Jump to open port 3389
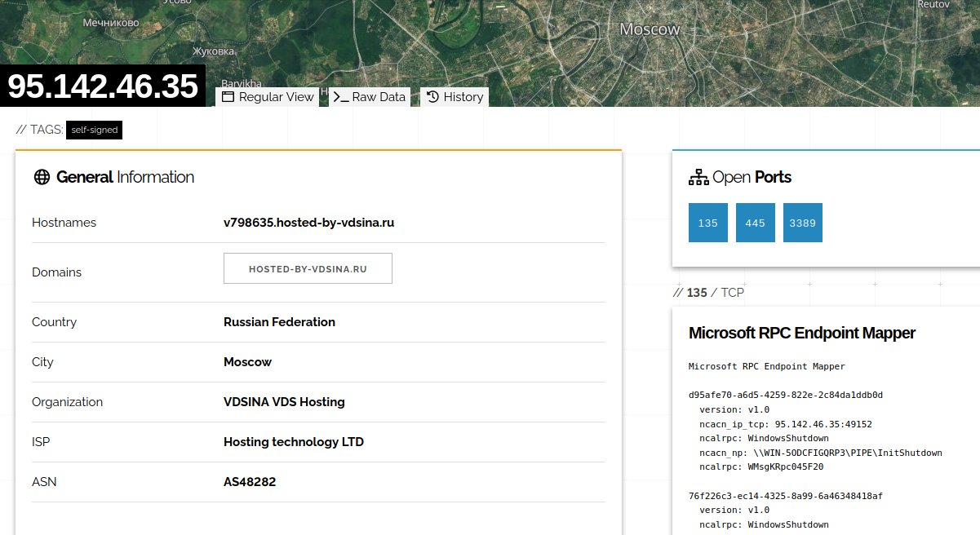 (802, 223)
